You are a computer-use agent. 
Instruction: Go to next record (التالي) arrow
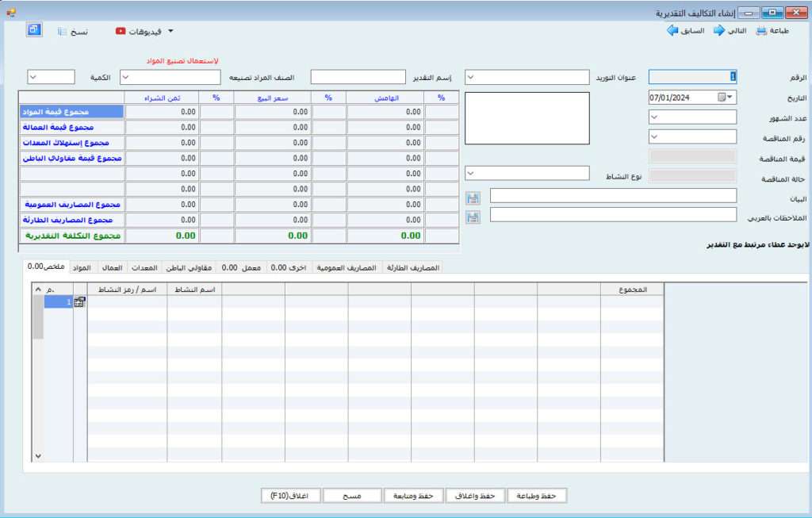click(719, 31)
